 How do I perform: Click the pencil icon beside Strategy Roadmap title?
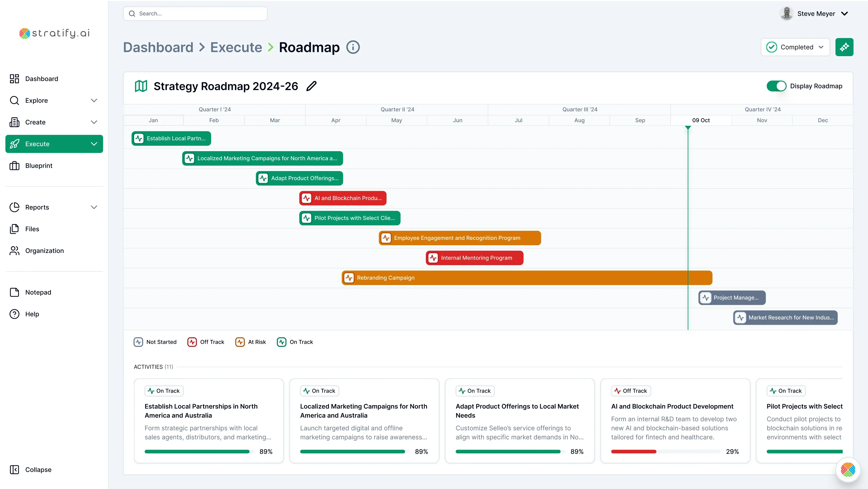311,86
